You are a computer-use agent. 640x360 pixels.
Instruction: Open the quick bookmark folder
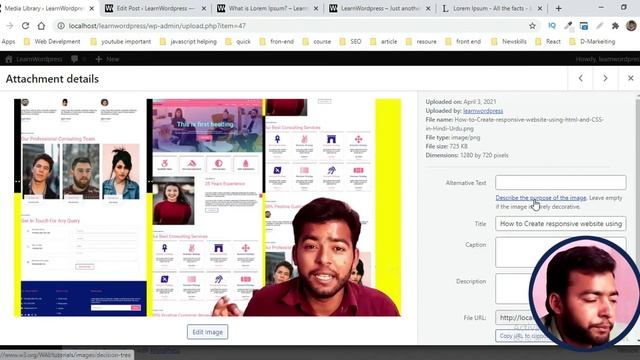click(x=238, y=42)
